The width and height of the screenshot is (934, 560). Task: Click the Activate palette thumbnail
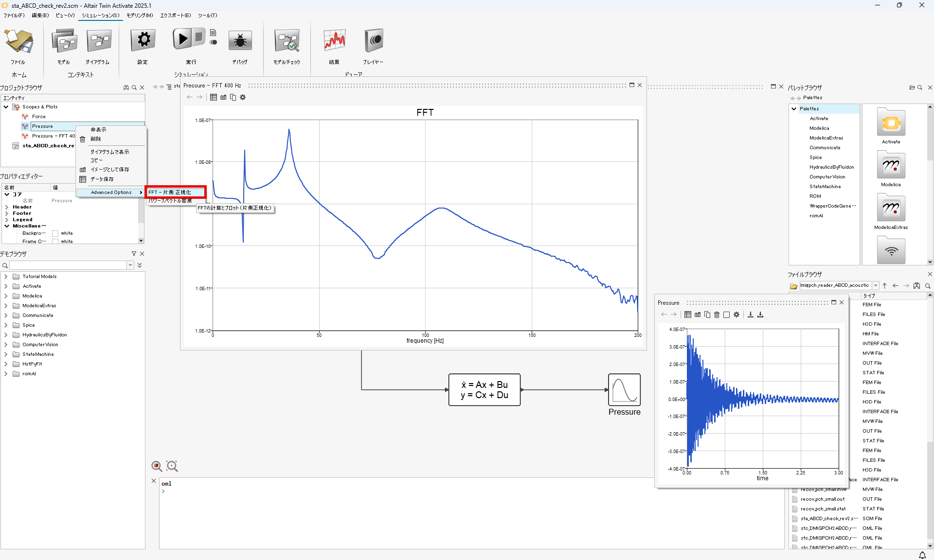tap(891, 123)
